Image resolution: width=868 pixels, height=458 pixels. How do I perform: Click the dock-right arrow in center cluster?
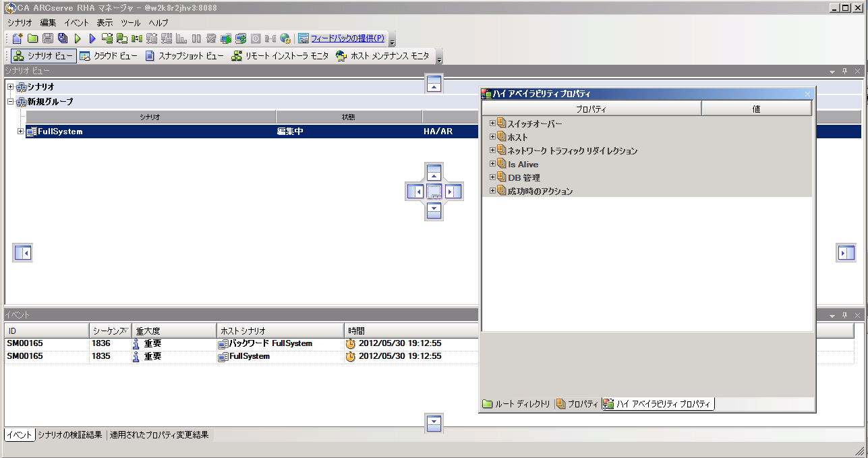point(453,192)
